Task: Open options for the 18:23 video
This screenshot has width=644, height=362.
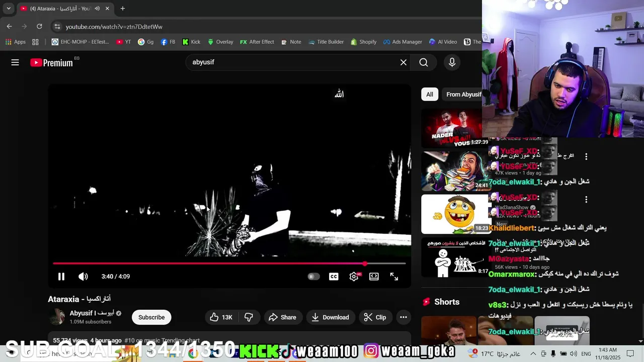Action: tap(586, 200)
